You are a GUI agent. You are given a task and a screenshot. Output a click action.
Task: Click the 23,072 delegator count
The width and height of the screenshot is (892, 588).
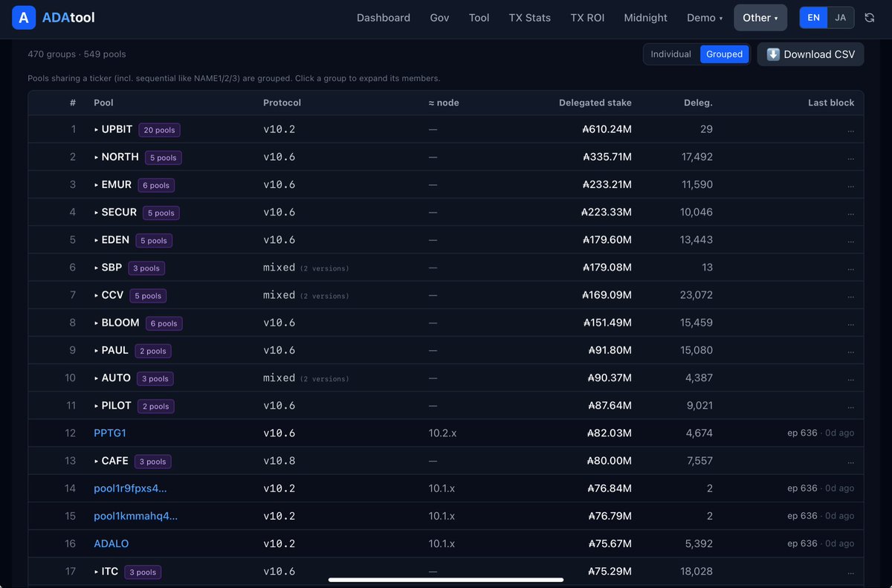(697, 295)
